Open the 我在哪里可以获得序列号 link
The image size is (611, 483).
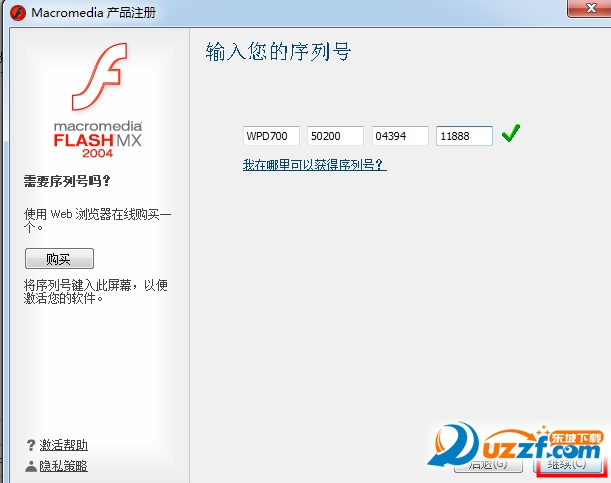[314, 165]
